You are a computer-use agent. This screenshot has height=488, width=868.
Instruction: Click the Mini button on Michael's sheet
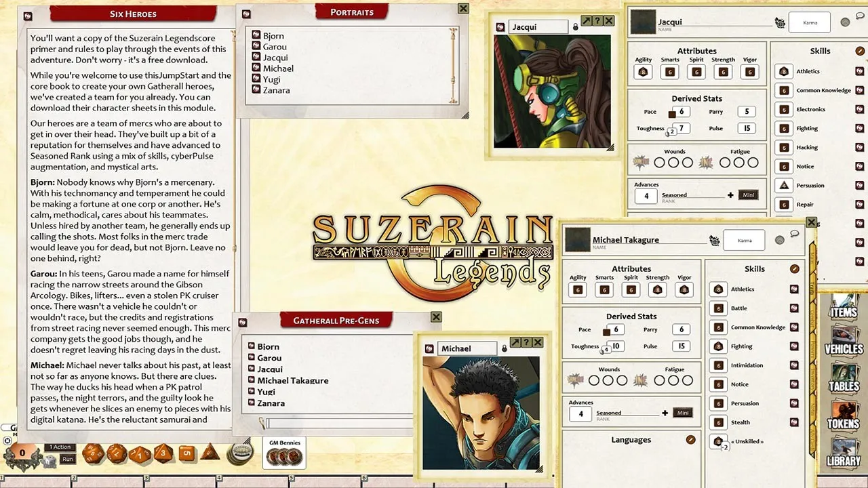683,413
